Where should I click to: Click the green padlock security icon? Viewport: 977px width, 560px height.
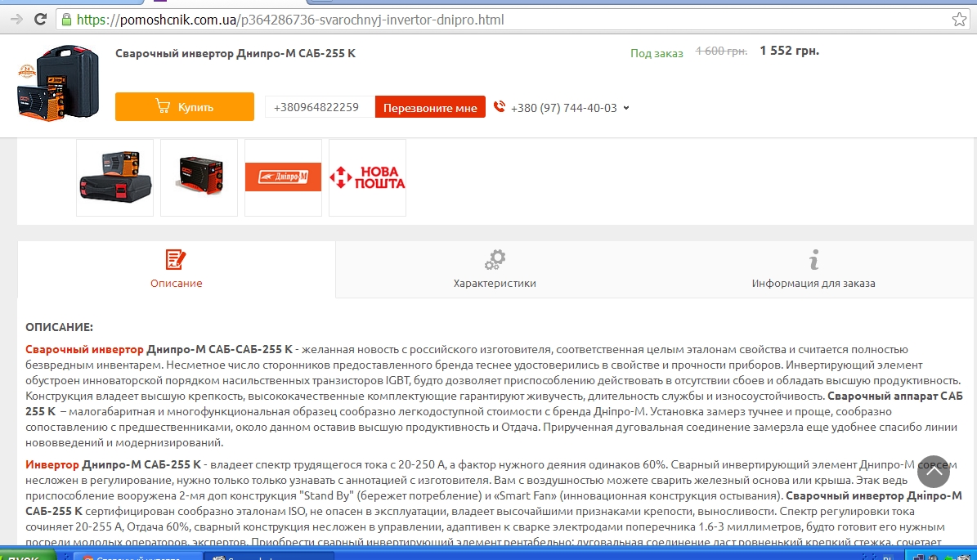66,19
